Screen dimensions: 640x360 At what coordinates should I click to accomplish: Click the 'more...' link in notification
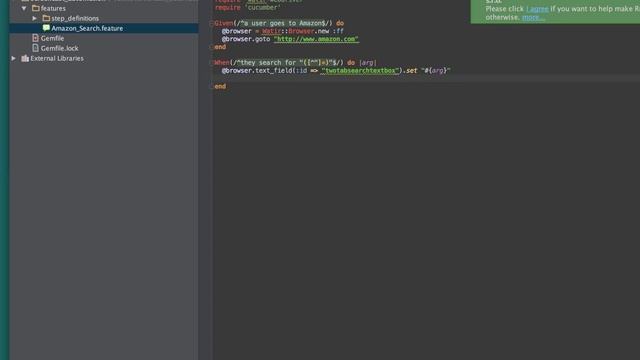[533, 18]
